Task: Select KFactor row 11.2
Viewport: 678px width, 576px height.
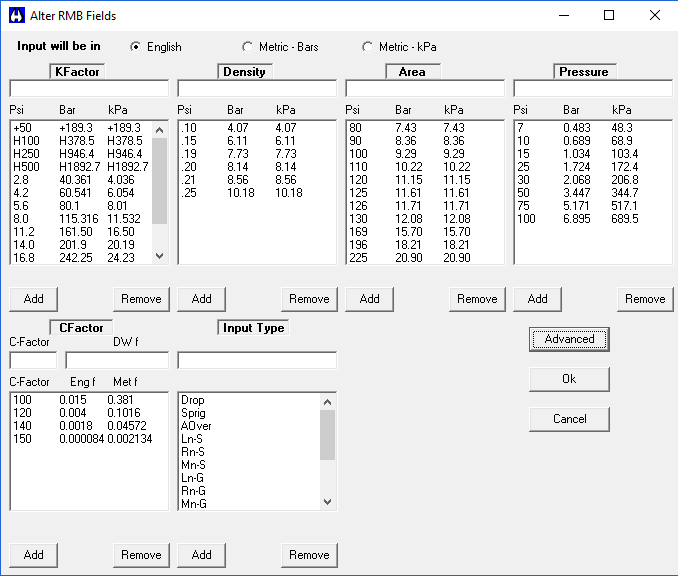Action: click(x=81, y=232)
